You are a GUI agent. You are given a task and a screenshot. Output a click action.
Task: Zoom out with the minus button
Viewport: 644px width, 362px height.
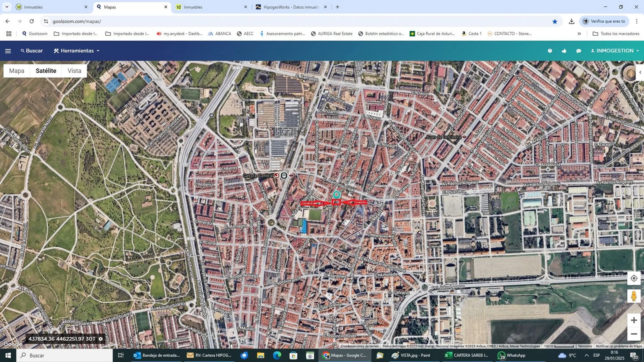coord(634,334)
